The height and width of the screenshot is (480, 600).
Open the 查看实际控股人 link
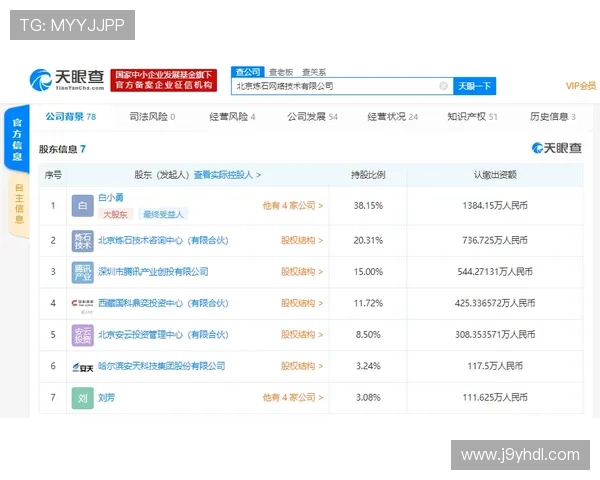[227, 175]
